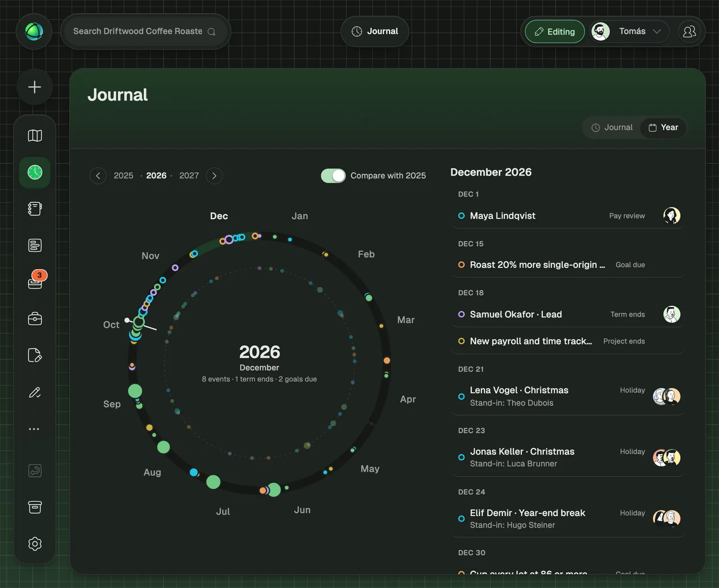Select Aug label on year wheel

tap(152, 472)
